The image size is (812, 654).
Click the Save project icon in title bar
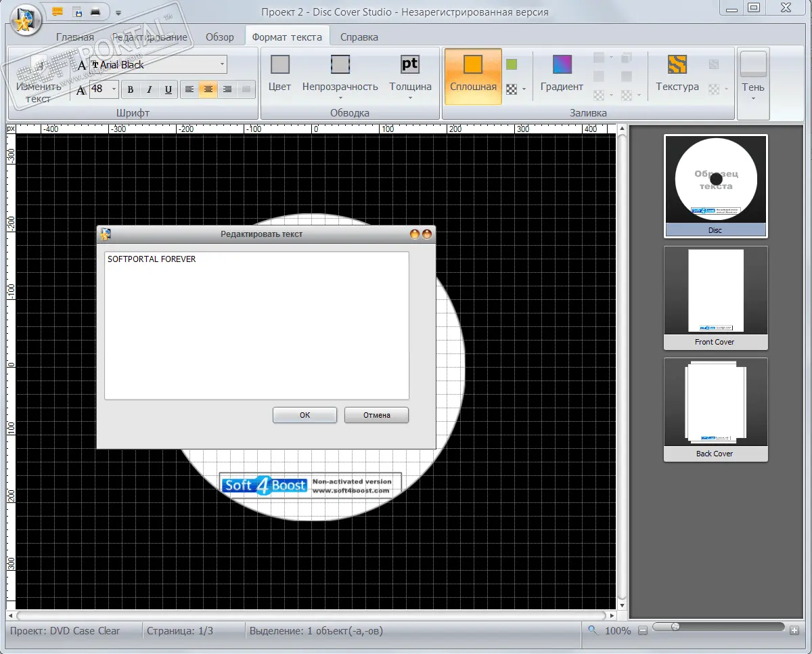(x=77, y=12)
